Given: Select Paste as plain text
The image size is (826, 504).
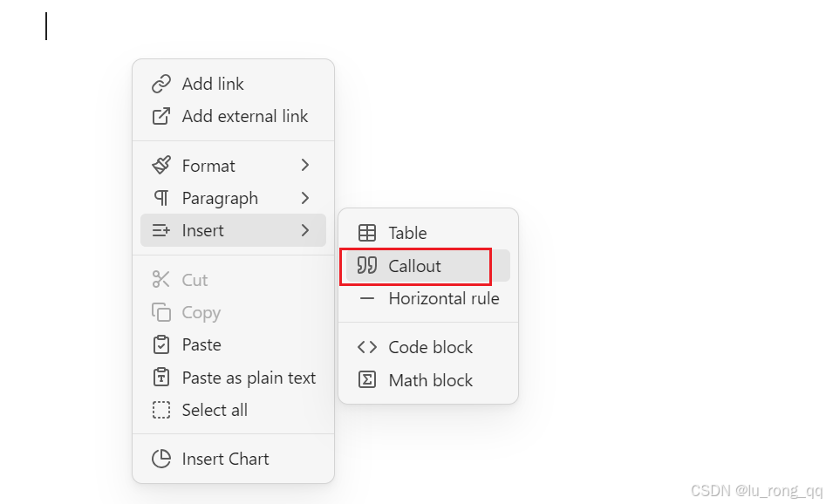Looking at the screenshot, I should click(234, 378).
